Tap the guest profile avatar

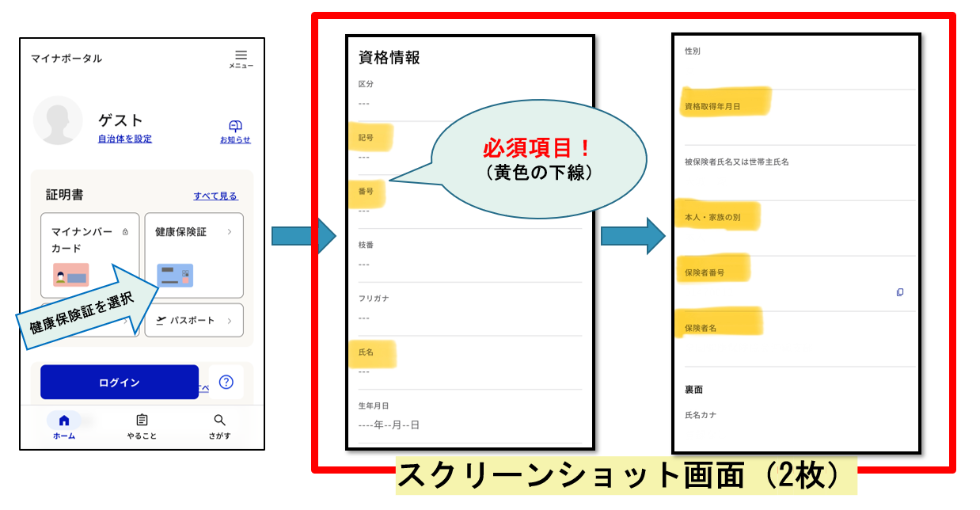(x=58, y=120)
